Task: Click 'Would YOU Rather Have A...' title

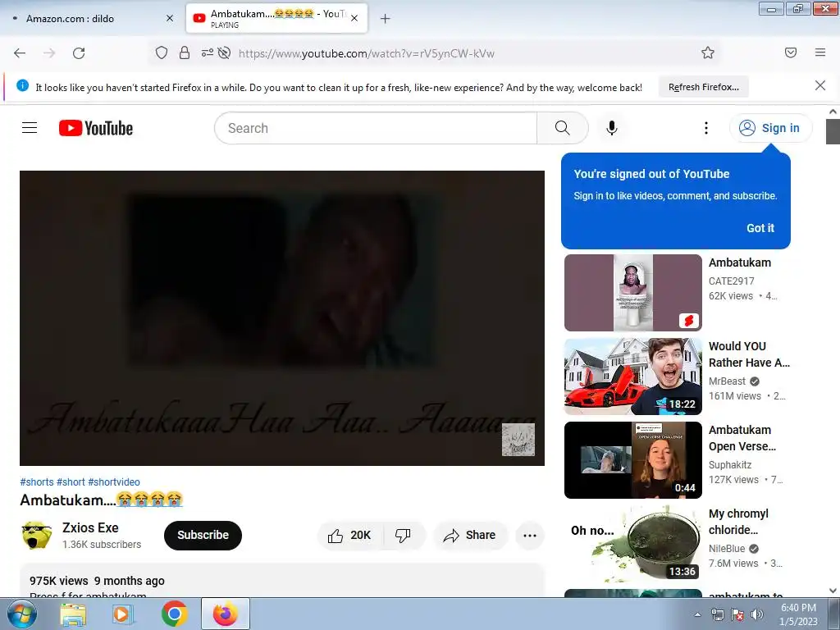Action: [x=749, y=354]
